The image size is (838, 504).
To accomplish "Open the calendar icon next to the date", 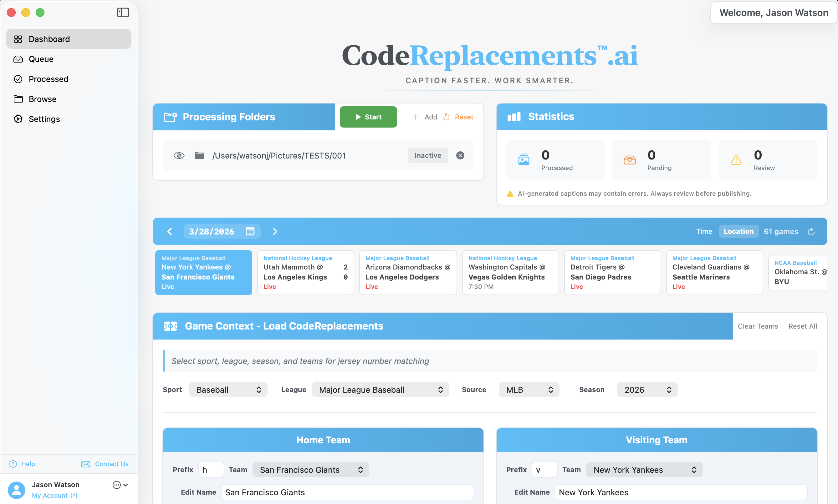I will click(250, 231).
